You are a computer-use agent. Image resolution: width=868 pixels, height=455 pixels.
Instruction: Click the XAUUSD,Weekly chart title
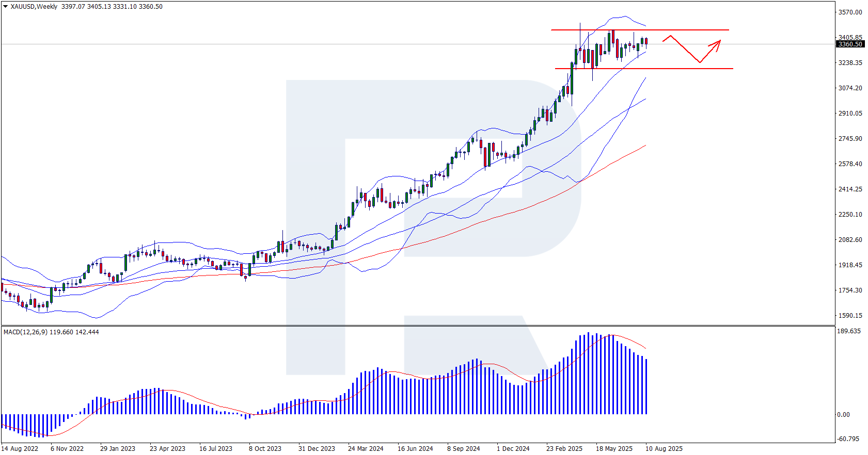click(x=34, y=7)
